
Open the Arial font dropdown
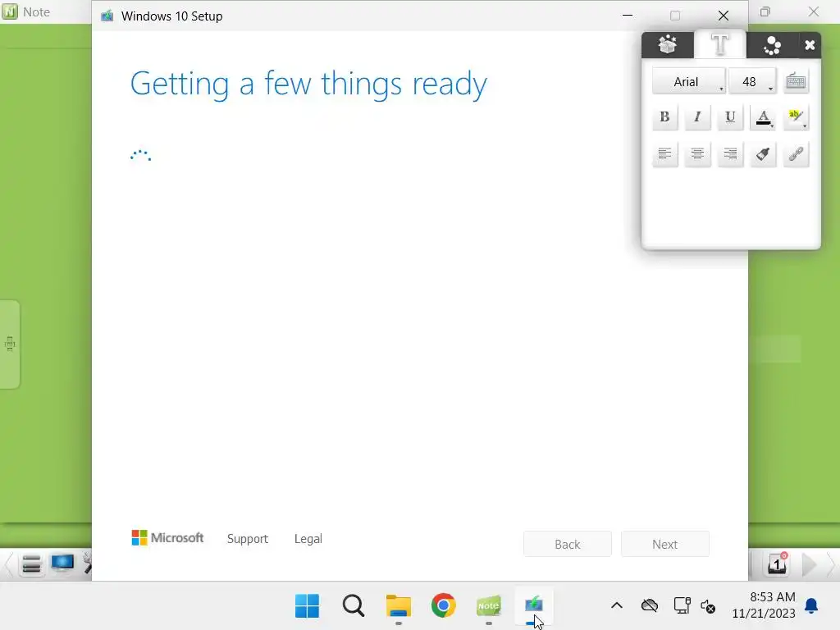pos(689,81)
